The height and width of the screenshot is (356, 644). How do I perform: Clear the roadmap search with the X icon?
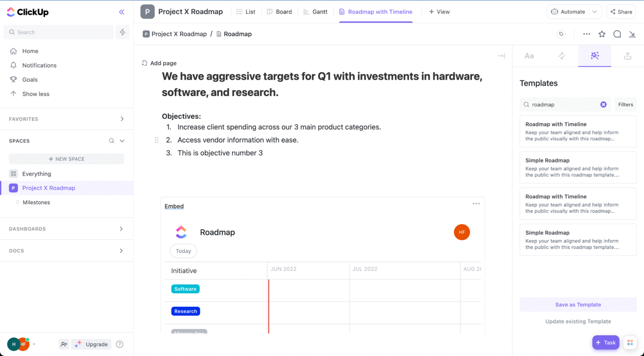[x=604, y=104]
